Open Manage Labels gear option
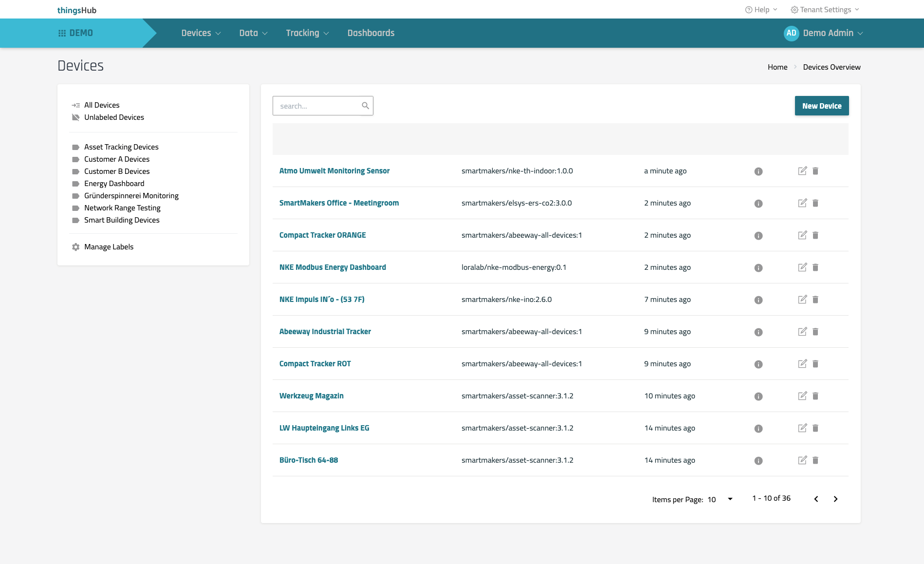 click(109, 247)
